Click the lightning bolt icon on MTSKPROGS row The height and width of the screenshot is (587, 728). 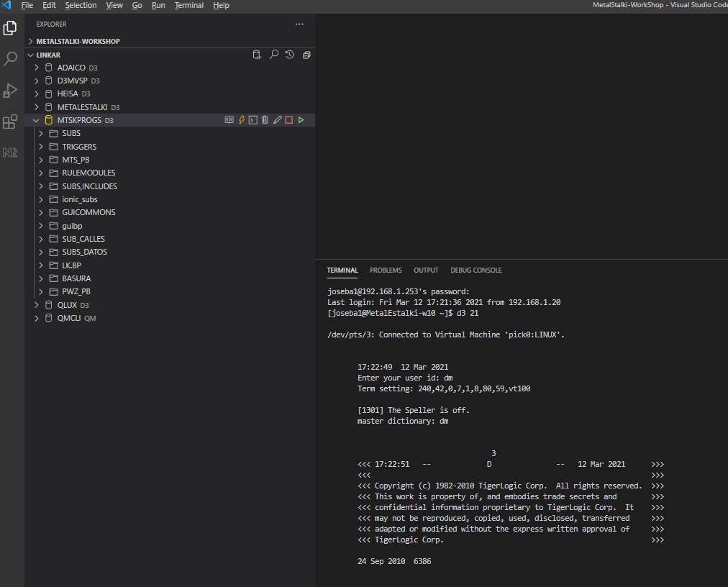(242, 120)
